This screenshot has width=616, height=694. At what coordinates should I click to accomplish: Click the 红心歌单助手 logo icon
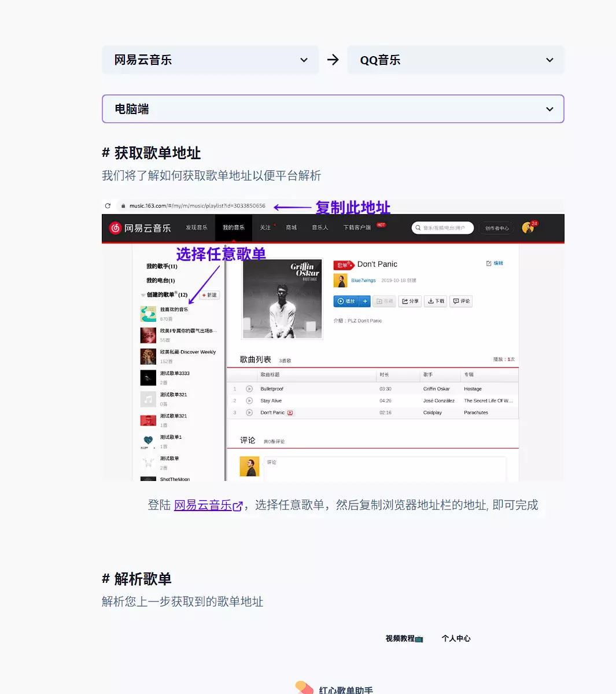point(304,688)
